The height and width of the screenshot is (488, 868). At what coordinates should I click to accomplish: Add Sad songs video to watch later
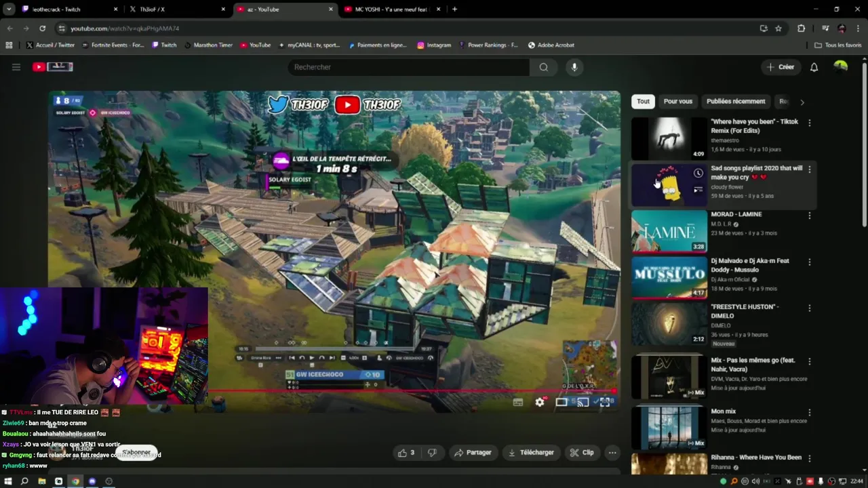pyautogui.click(x=698, y=174)
